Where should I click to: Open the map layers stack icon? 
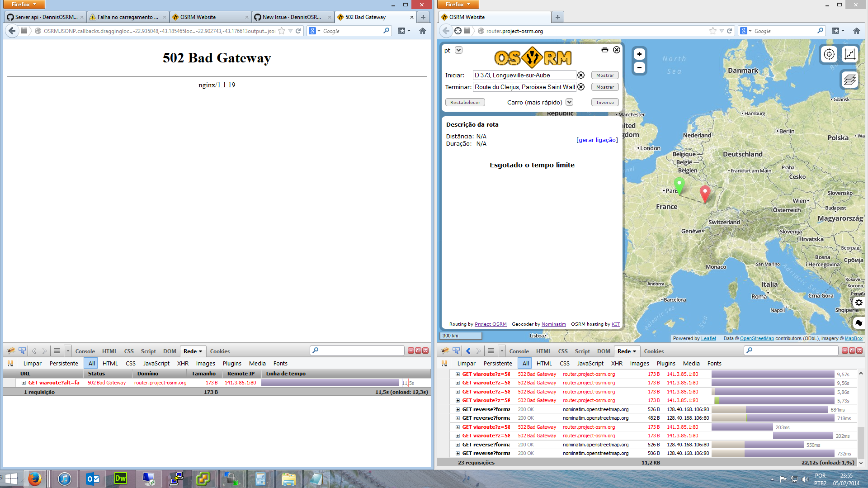click(x=849, y=80)
